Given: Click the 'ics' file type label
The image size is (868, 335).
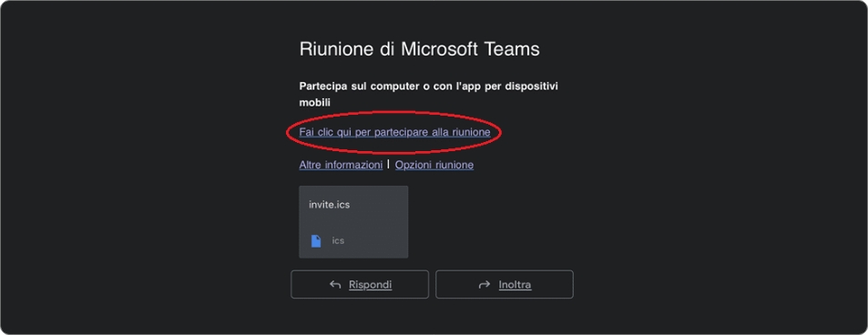Looking at the screenshot, I should 338,241.
